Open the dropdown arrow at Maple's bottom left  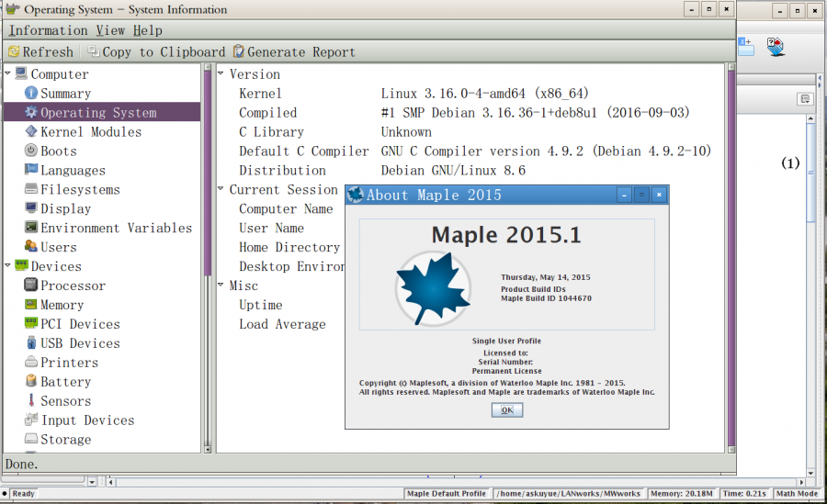pyautogui.click(x=92, y=481)
